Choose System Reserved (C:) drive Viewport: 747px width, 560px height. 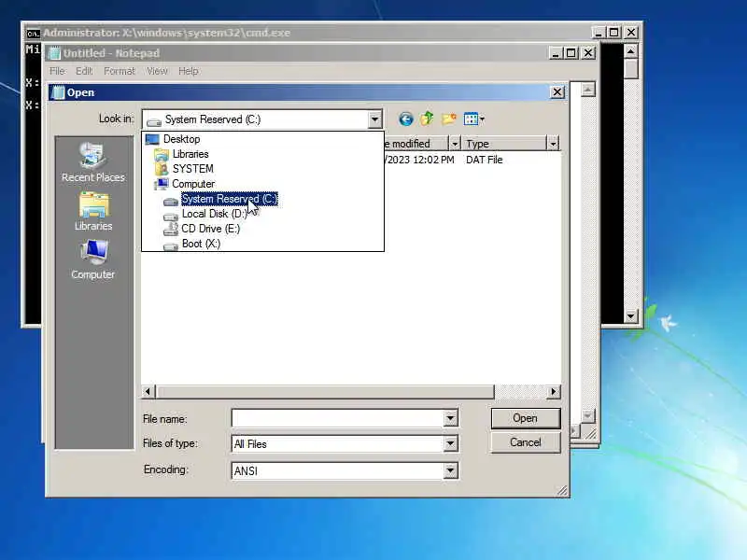(229, 199)
